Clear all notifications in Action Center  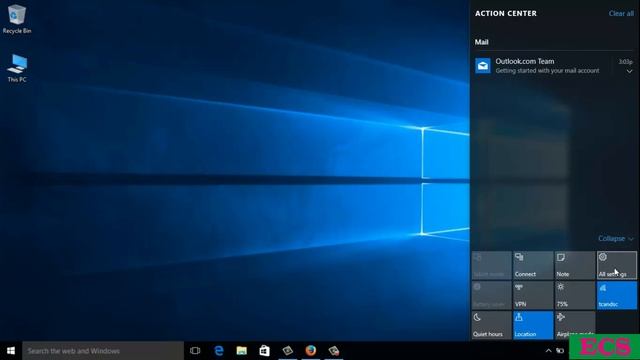coord(621,13)
